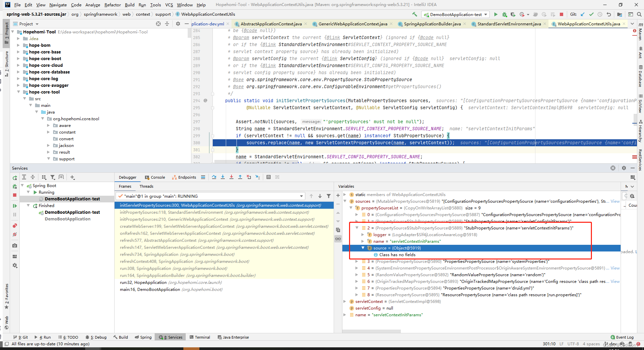The height and width of the screenshot is (350, 644).
Task: Open SpringApplicationBuilder.java editor tab
Action: [x=432, y=24]
